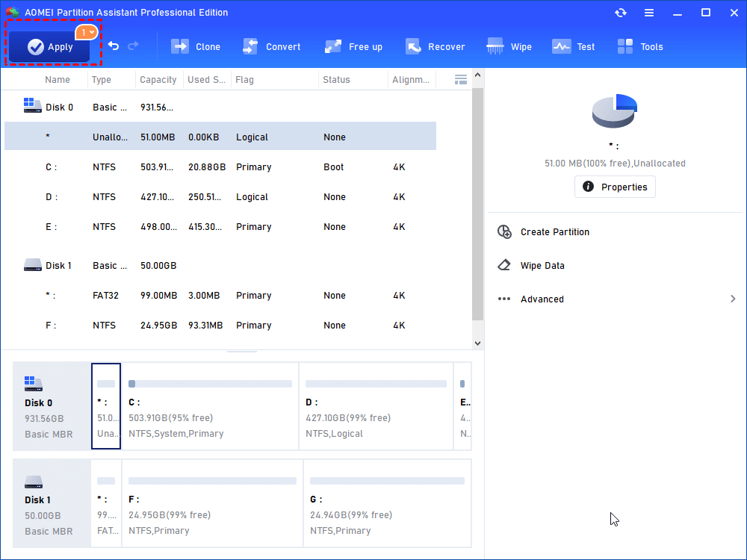747x560 pixels.
Task: Select G: block on Disk 1 map
Action: pyautogui.click(x=387, y=503)
